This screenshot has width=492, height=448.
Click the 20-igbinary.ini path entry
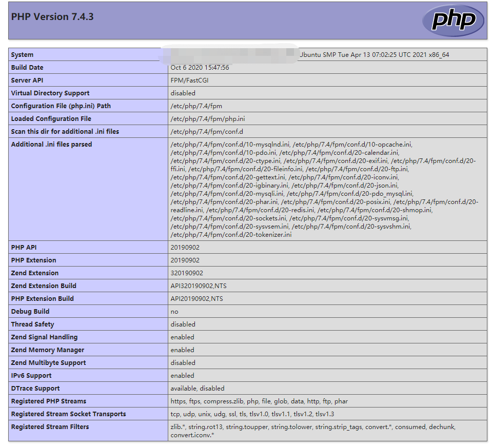click(x=230, y=186)
